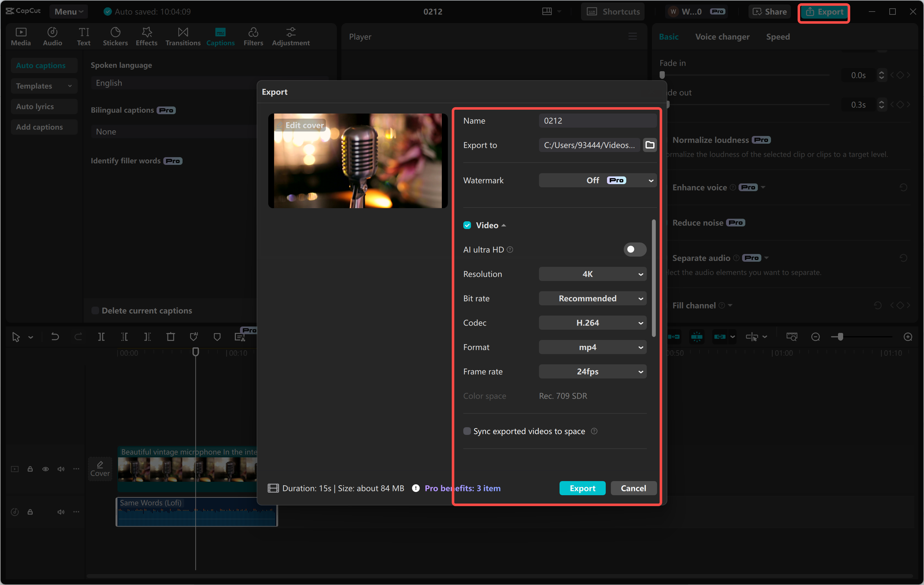Select the Filters panel icon
Image resolution: width=924 pixels, height=585 pixels.
click(x=253, y=36)
